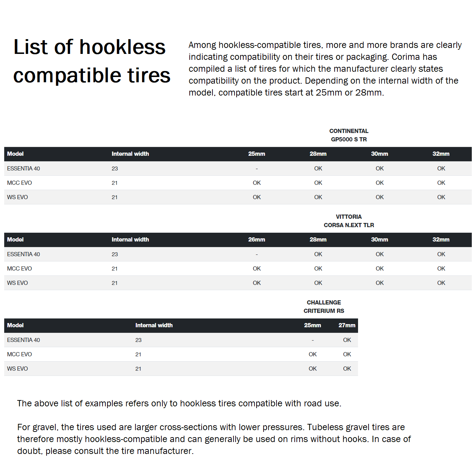The height and width of the screenshot is (476, 476).
Task: Click the sentence about road use examples
Action: click(179, 404)
